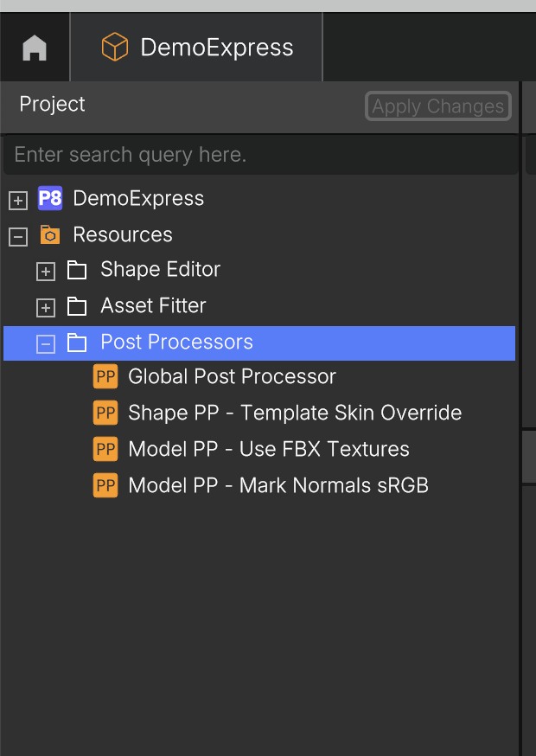Click the Asset Fitter folder icon

pos(77,307)
